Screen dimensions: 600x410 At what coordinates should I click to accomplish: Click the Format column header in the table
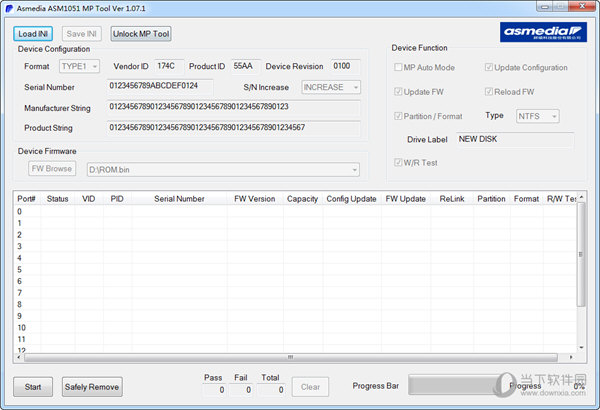pyautogui.click(x=526, y=199)
